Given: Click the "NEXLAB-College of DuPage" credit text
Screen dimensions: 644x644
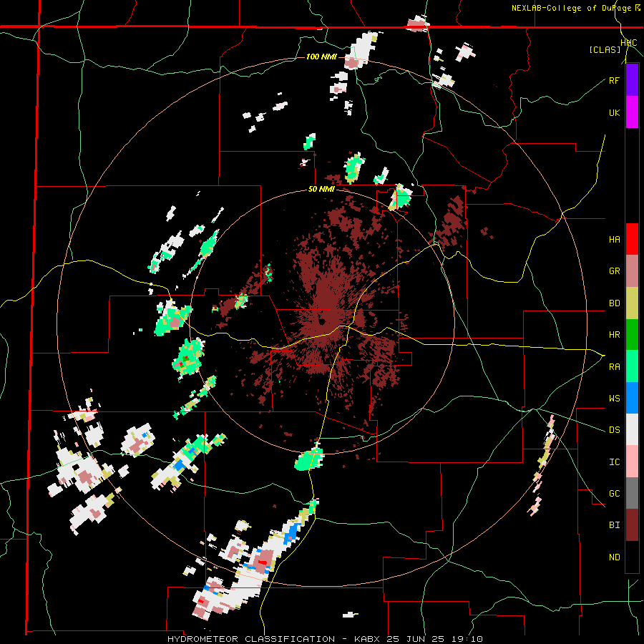Looking at the screenshot, I should 571,8.
